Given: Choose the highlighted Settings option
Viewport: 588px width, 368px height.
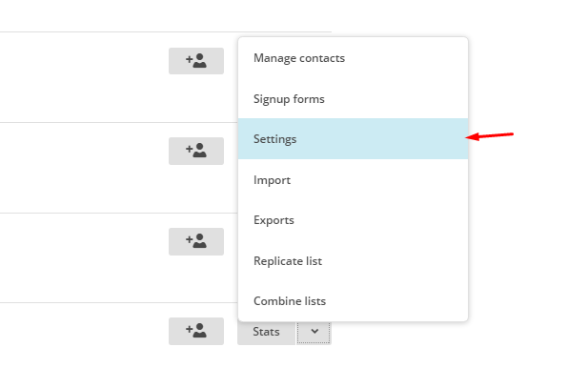Looking at the screenshot, I should point(353,139).
